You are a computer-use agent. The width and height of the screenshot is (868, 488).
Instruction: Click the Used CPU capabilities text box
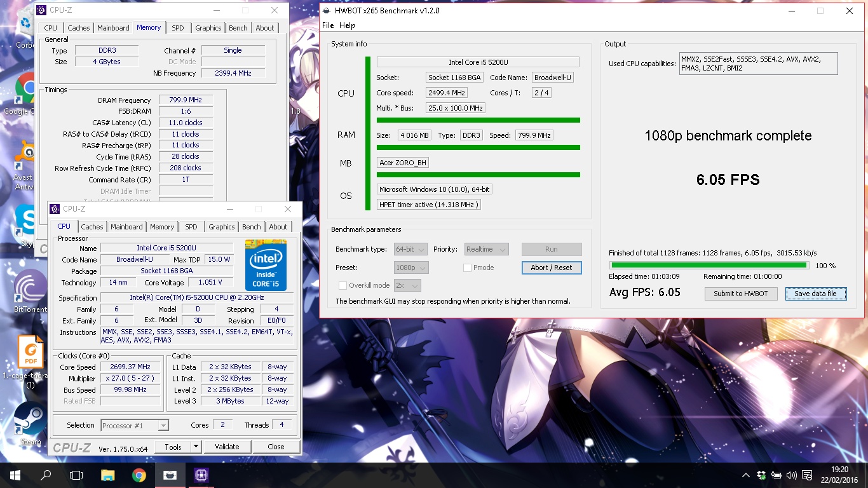click(x=758, y=64)
